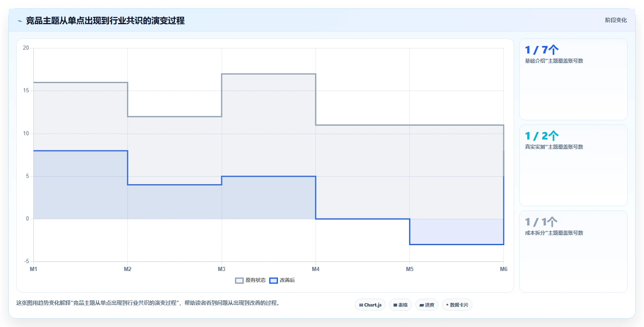The image size is (644, 327).
Task: Click the lightning icon beside the title
Action: pyautogui.click(x=20, y=21)
